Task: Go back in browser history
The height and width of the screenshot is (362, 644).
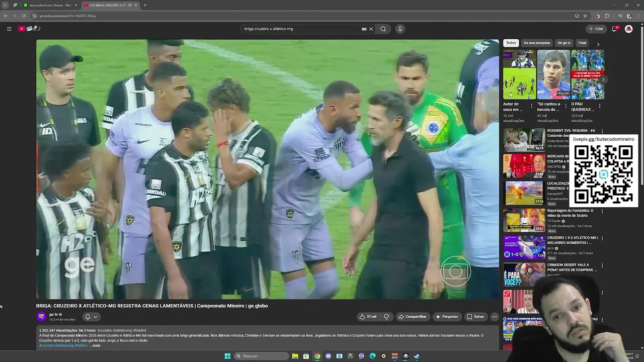Action: point(6,16)
